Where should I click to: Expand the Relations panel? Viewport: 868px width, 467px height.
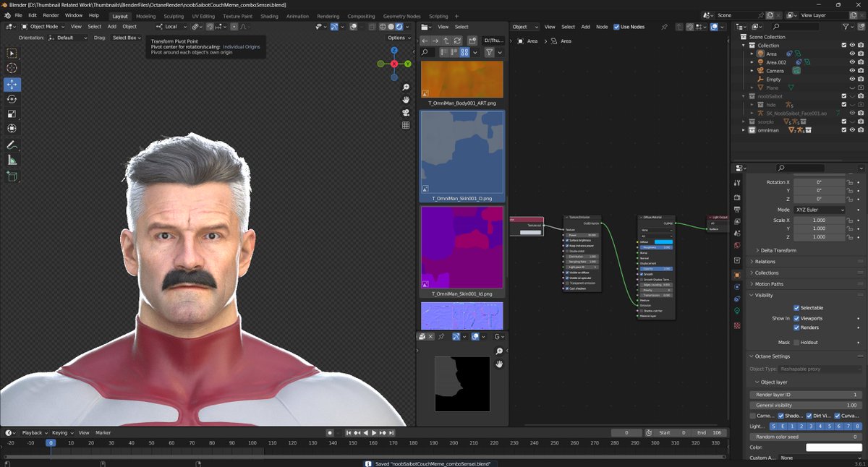[765, 262]
